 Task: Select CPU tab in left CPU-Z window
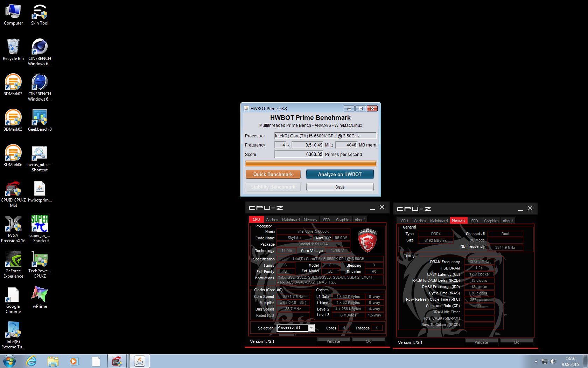tap(256, 219)
